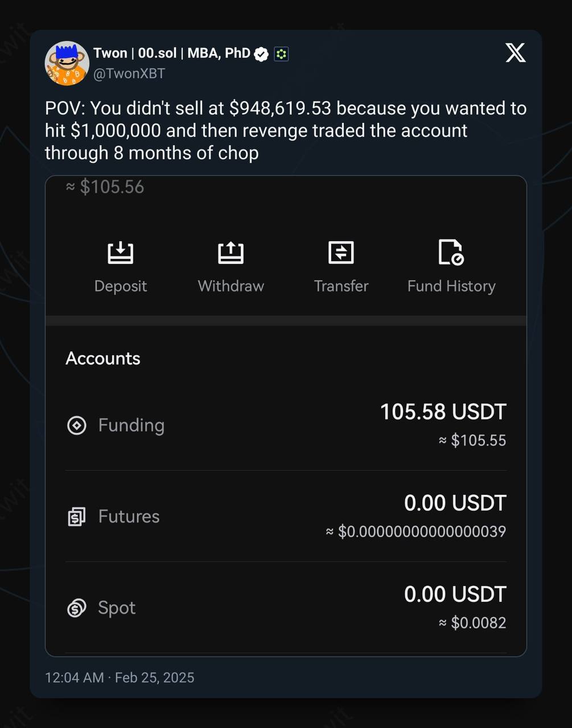Select the Withdraw label
572x728 pixels.
pos(231,286)
